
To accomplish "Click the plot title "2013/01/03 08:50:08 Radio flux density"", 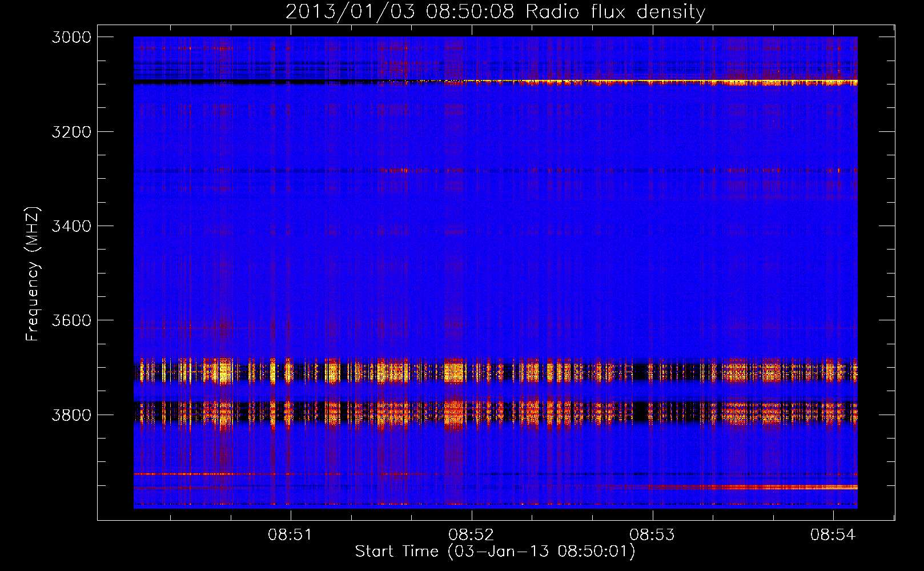I will 495,12.
